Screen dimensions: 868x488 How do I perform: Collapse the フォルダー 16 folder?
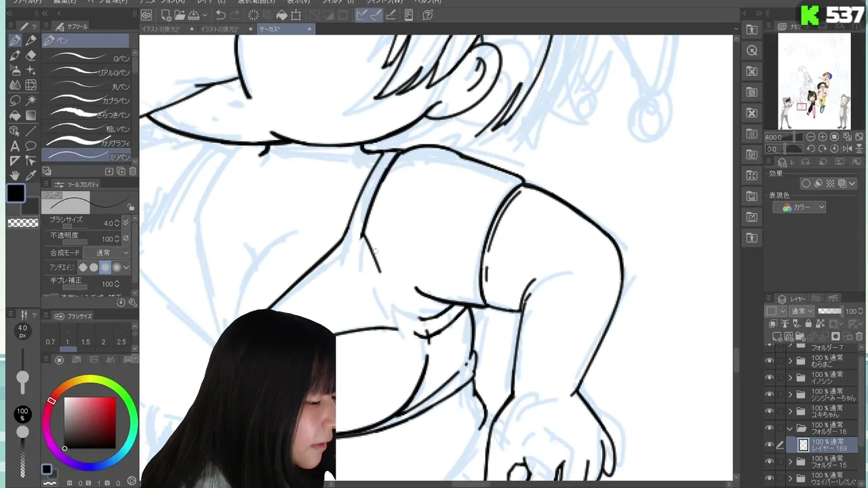pyautogui.click(x=790, y=428)
